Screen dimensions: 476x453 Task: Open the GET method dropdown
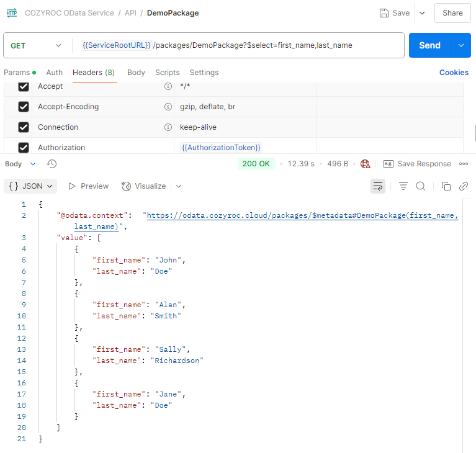click(x=37, y=45)
